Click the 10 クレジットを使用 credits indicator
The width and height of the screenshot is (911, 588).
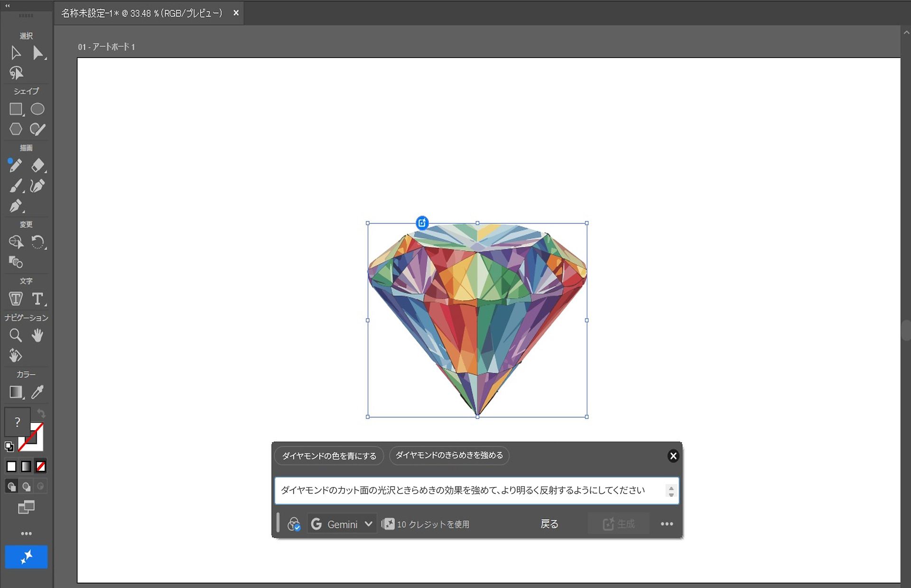click(426, 524)
